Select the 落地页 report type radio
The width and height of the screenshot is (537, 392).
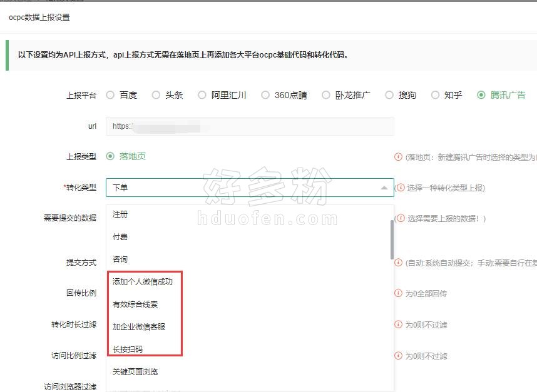110,156
